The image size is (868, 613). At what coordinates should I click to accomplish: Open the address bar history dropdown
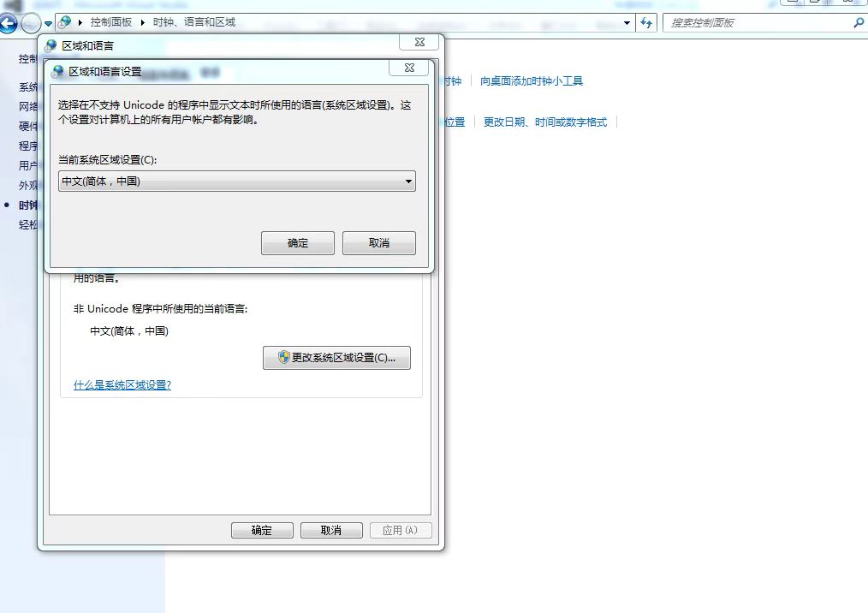627,23
